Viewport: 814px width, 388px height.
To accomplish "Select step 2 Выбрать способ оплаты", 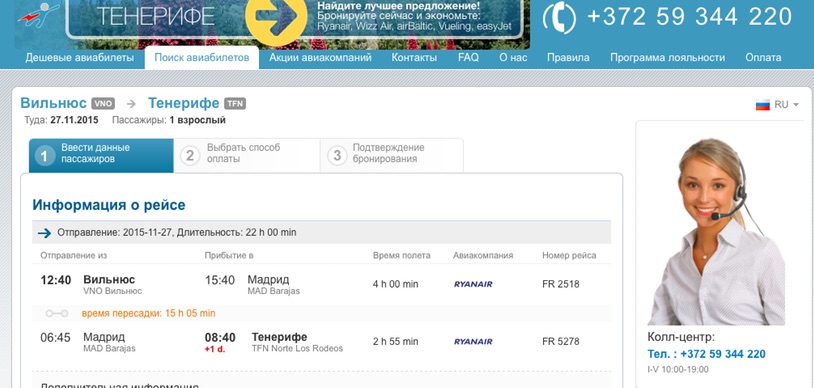I will coord(247,155).
